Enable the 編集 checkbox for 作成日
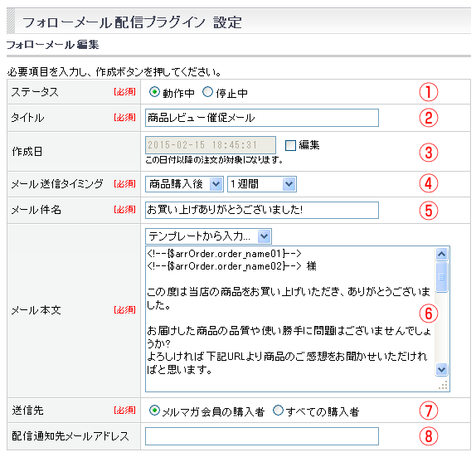This screenshot has width=476, height=457. pyautogui.click(x=290, y=145)
